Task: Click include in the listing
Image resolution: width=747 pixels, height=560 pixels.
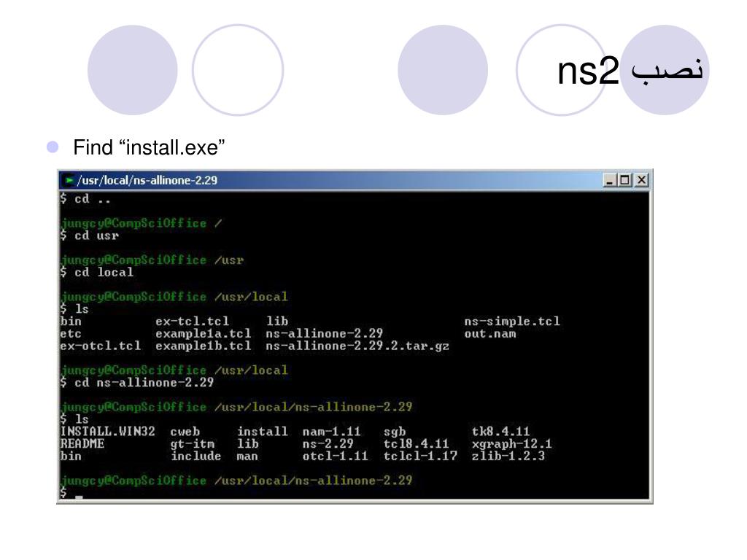Action: point(196,456)
